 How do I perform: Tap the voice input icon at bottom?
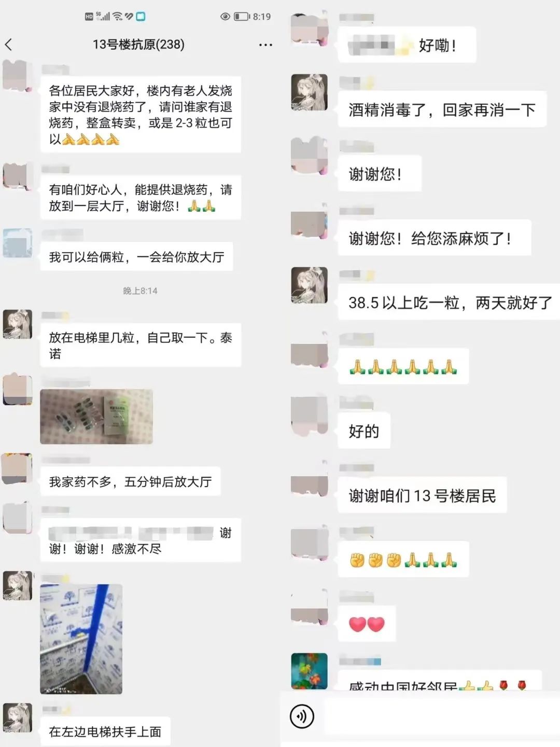pyautogui.click(x=302, y=716)
